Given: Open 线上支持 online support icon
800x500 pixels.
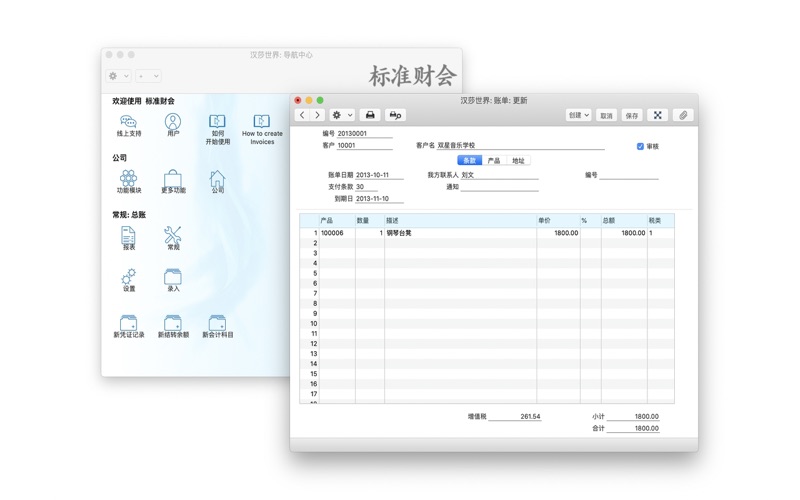Looking at the screenshot, I should click(128, 123).
